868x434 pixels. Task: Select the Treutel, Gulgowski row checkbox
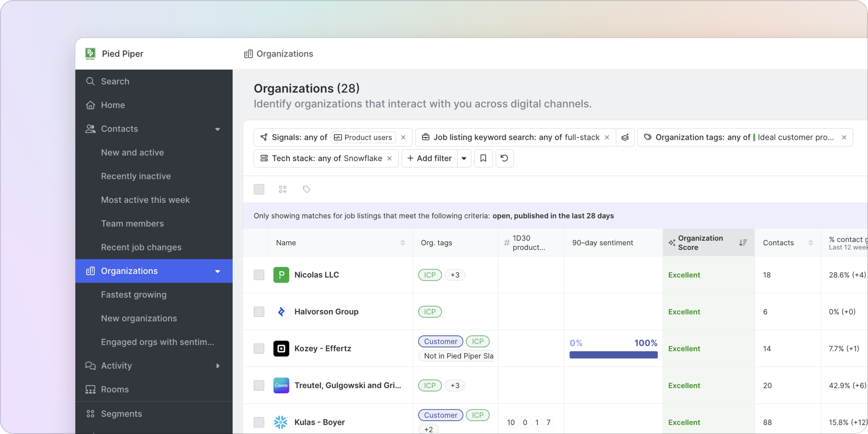click(259, 386)
